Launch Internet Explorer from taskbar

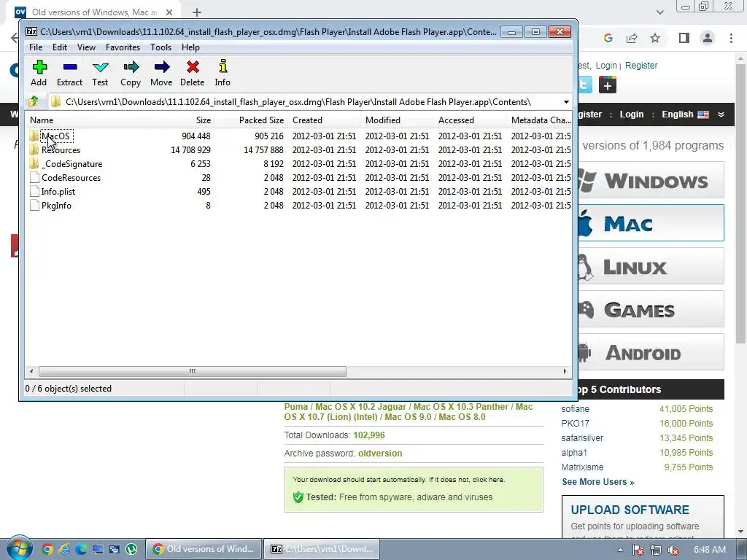click(x=64, y=549)
